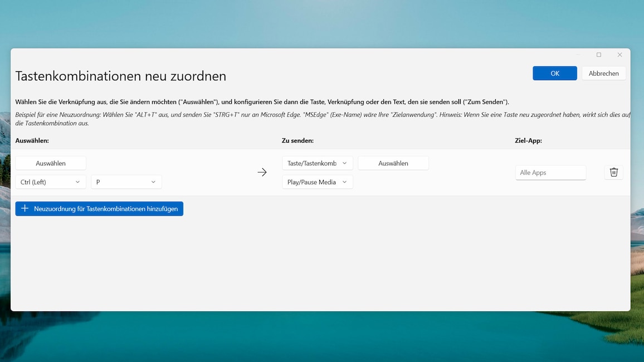Click 'Auswählen' button next to Taste/Tastenkombination
The width and height of the screenshot is (644, 362).
coord(393,163)
